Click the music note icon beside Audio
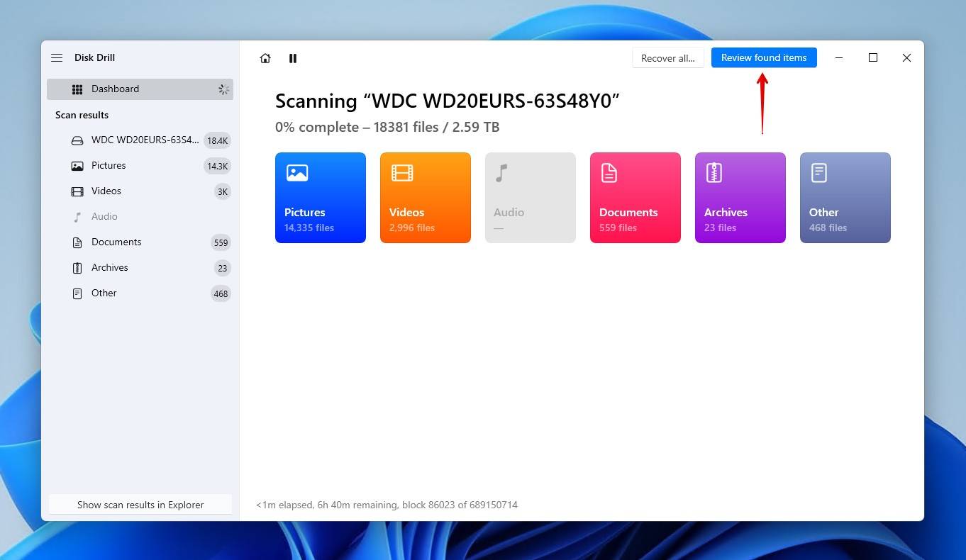The image size is (966, 560). pyautogui.click(x=77, y=217)
